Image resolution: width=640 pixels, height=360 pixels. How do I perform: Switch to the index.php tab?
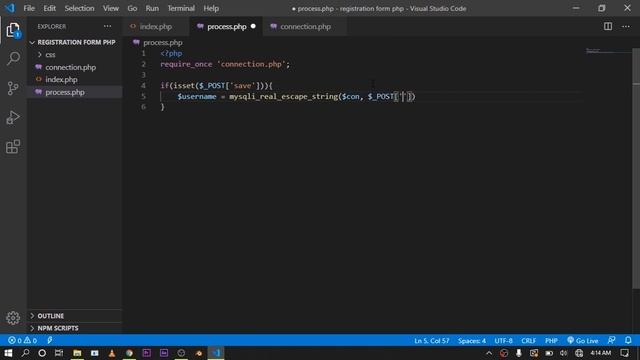tap(156, 27)
